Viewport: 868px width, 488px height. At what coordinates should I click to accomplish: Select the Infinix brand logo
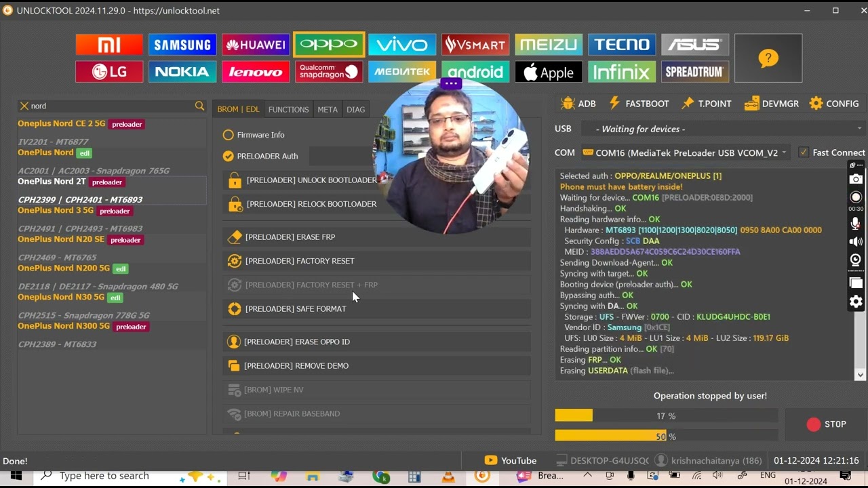[622, 71]
